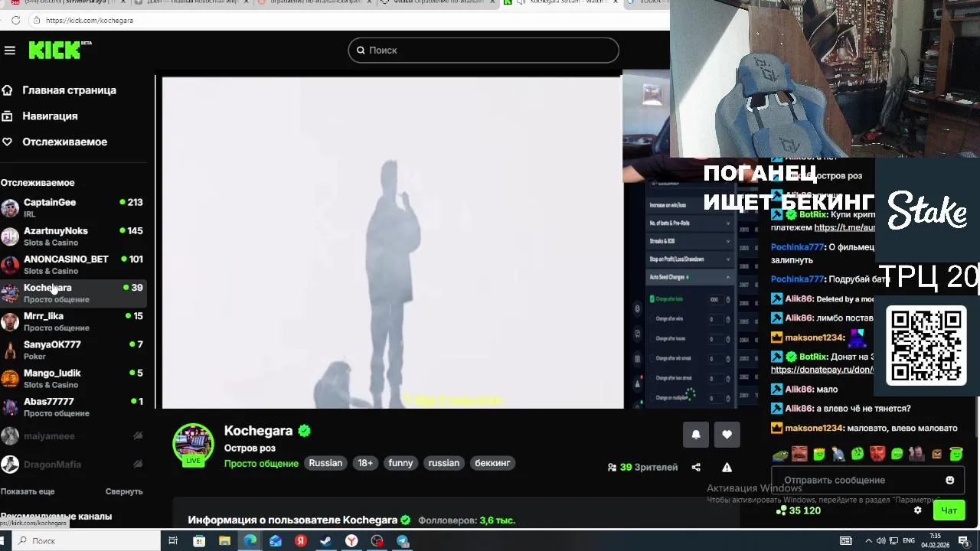Click the Просто общение category link
Image resolution: width=980 pixels, height=551 pixels.
pyautogui.click(x=261, y=463)
